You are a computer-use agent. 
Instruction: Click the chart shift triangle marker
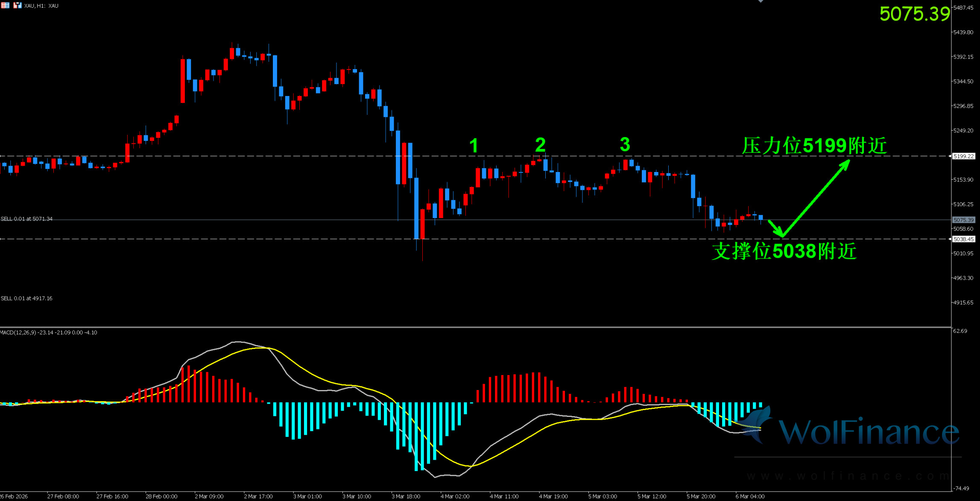[x=761, y=1]
